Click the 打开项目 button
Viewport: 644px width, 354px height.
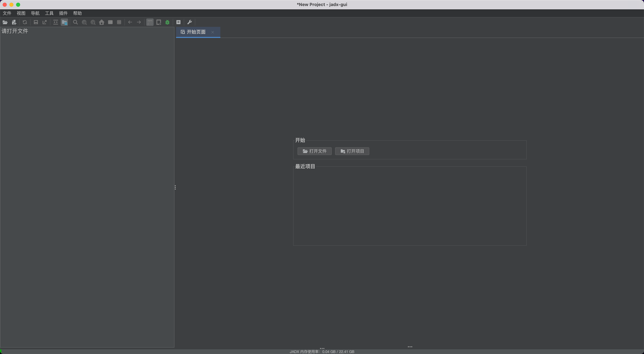point(352,151)
